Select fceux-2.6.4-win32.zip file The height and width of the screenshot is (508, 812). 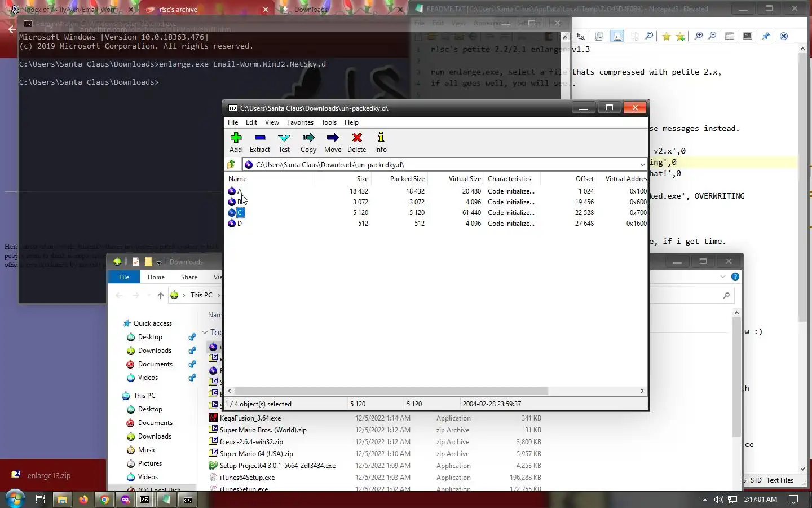pos(251,442)
